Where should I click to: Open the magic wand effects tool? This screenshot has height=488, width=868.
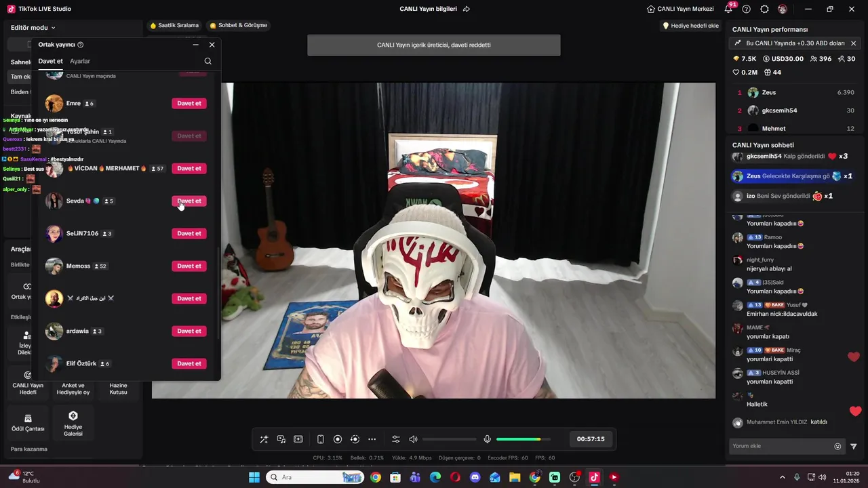pos(264,439)
